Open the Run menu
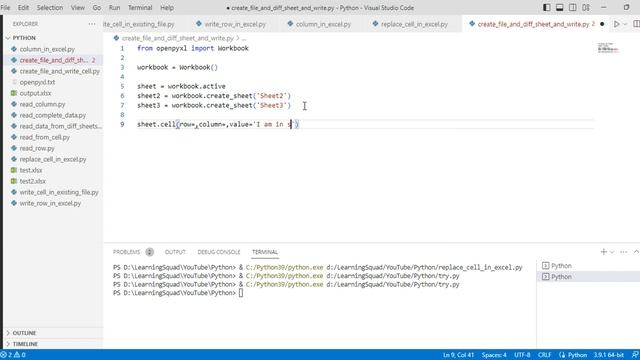Screen dimensions: 640x360 (114, 8)
